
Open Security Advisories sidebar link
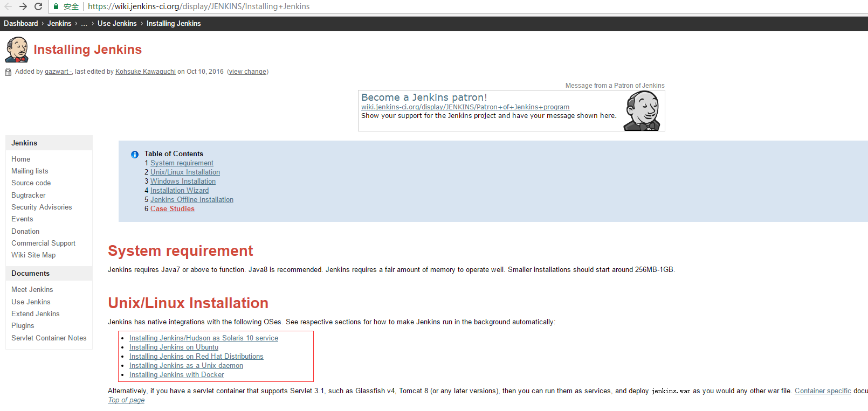pyautogui.click(x=42, y=207)
